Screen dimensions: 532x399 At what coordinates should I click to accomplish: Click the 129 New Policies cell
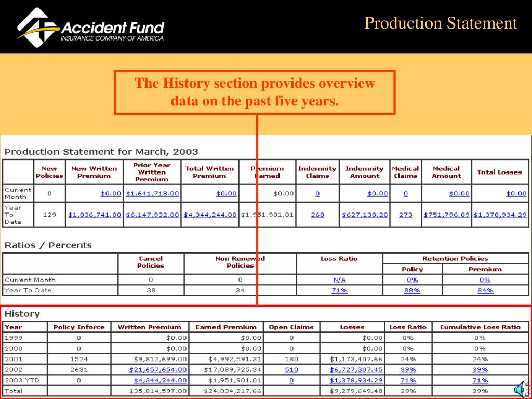[49, 215]
